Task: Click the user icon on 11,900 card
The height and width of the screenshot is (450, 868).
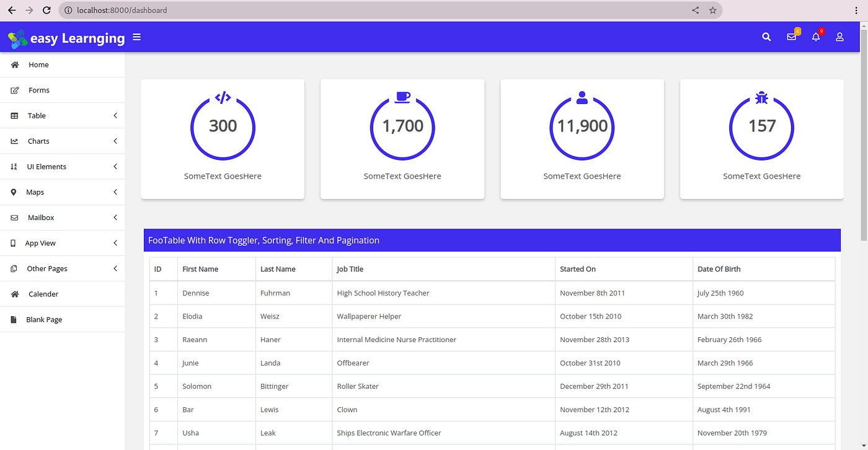Action: click(582, 97)
